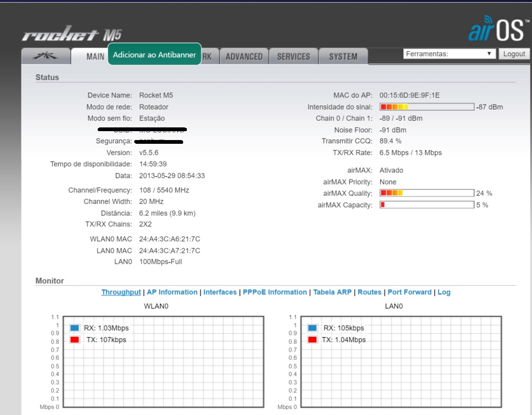Open the Log link
532x415 pixels.
point(444,292)
